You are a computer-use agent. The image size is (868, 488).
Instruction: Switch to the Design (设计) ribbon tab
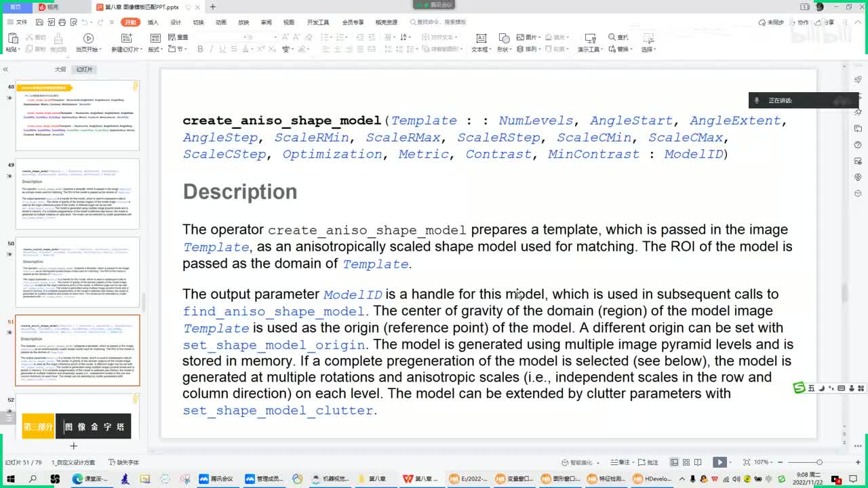click(176, 22)
